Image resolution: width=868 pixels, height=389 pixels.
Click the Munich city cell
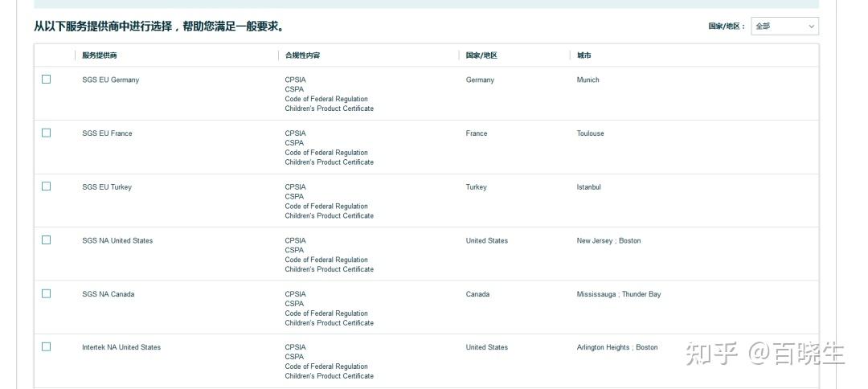588,80
